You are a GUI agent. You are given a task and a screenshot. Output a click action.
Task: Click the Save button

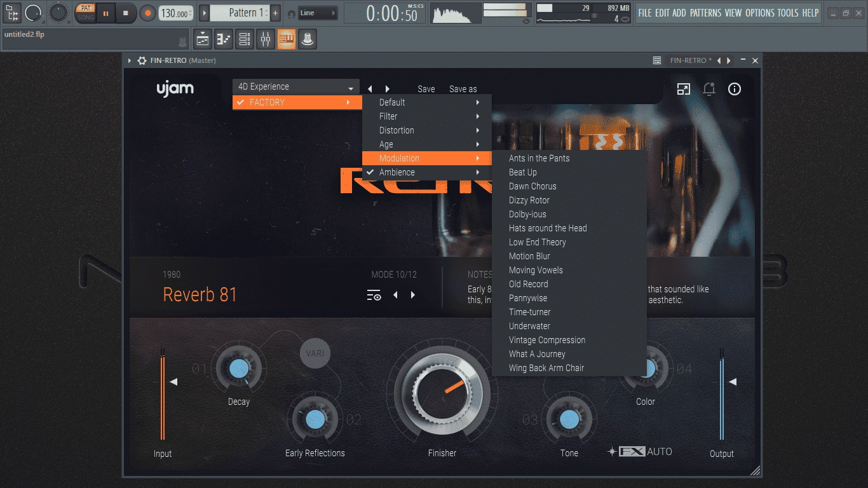[x=426, y=89]
